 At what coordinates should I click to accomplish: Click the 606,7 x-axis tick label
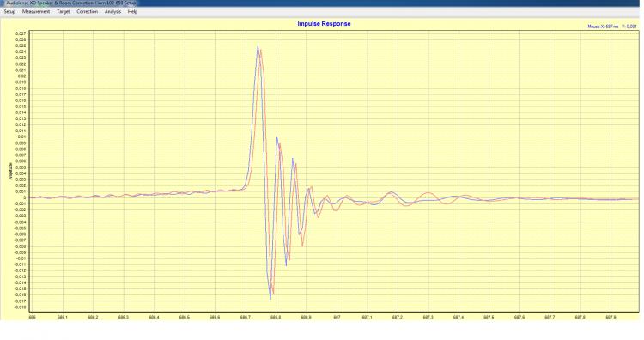(x=246, y=317)
